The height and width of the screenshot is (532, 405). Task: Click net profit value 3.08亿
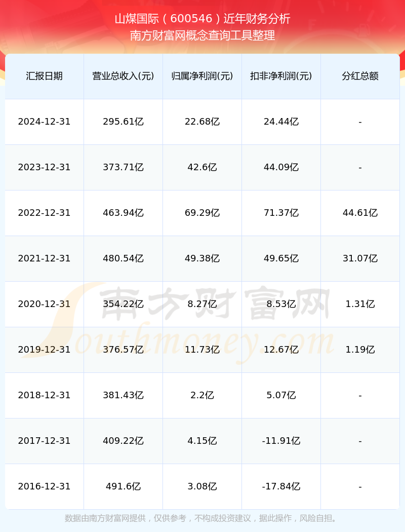202,486
